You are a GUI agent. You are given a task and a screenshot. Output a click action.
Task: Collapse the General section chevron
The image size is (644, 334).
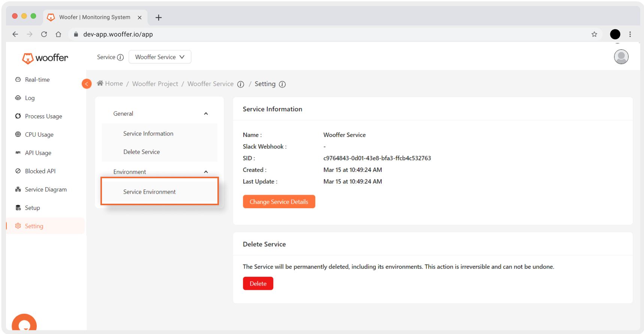click(x=206, y=114)
